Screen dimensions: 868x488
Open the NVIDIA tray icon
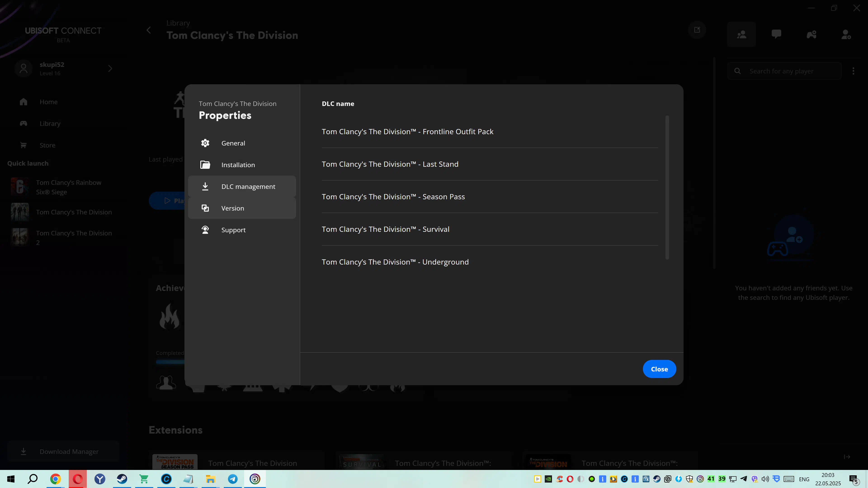tap(548, 479)
